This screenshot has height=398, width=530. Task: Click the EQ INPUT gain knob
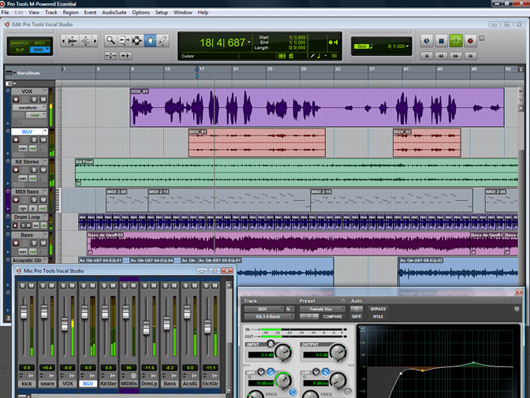[x=283, y=352]
